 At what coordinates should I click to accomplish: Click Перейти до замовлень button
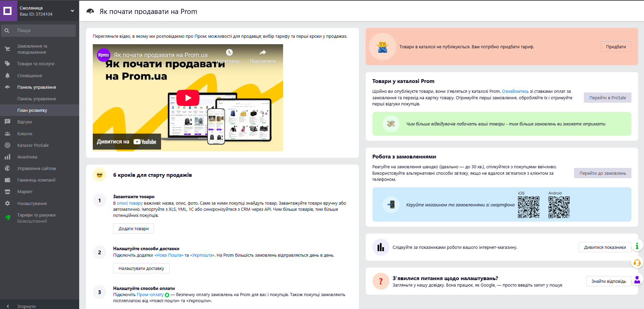(603, 173)
